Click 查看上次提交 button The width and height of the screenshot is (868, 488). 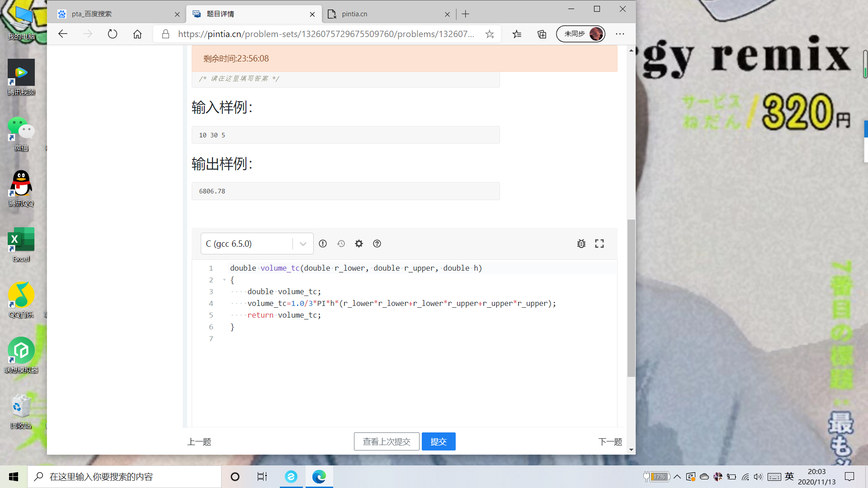tap(387, 441)
